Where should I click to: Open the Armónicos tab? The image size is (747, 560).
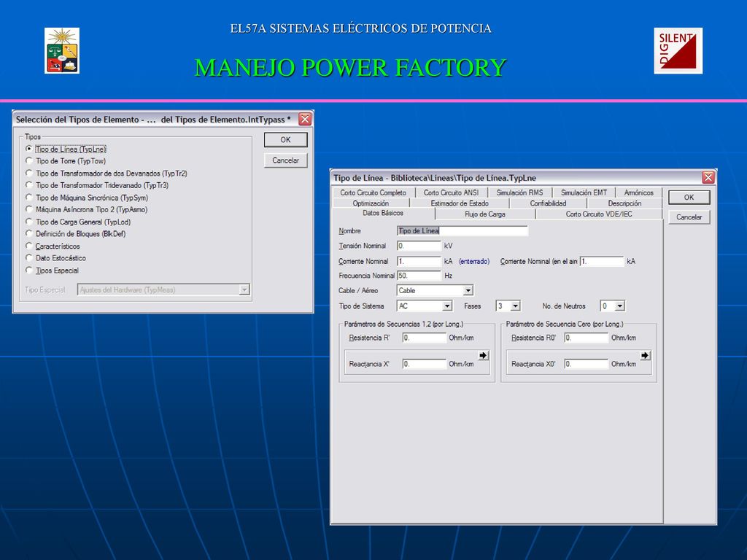point(638,192)
